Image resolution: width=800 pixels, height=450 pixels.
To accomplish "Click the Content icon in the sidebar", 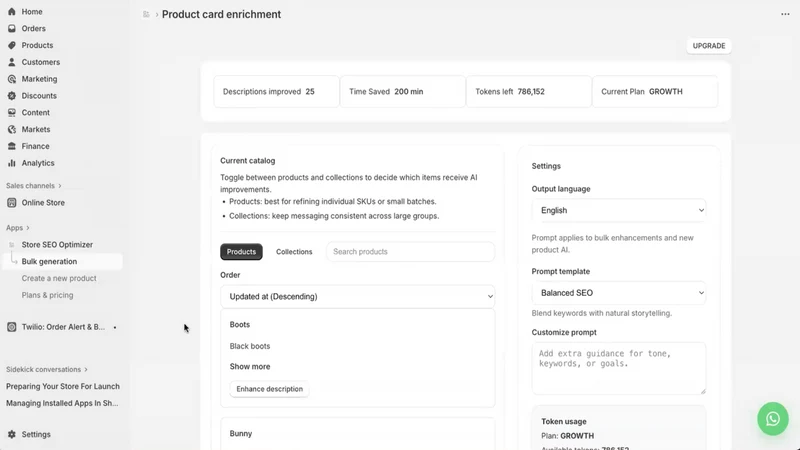I will point(12,112).
